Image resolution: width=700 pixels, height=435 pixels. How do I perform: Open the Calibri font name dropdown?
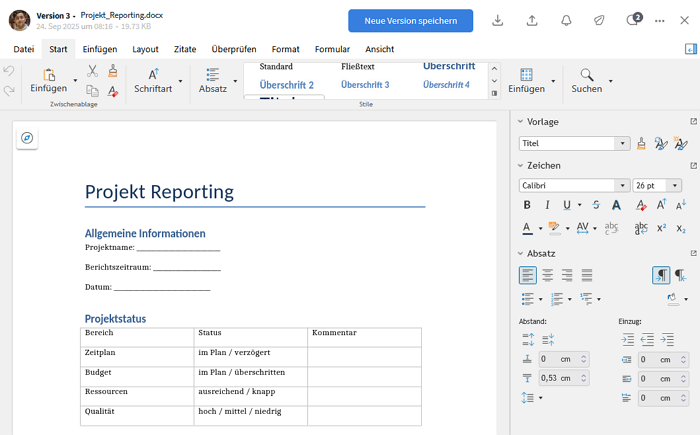point(622,185)
